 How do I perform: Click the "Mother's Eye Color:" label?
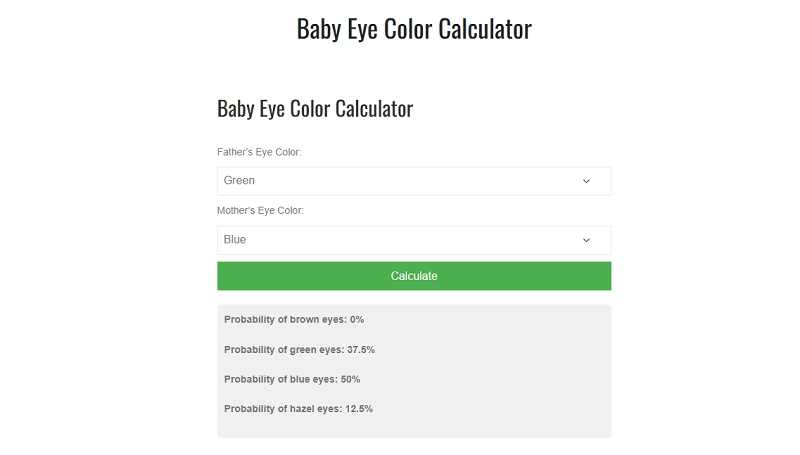tap(260, 211)
